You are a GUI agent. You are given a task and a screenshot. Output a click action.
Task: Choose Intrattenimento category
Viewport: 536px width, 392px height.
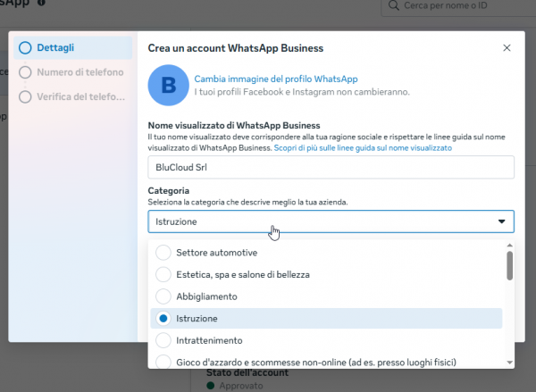click(163, 340)
